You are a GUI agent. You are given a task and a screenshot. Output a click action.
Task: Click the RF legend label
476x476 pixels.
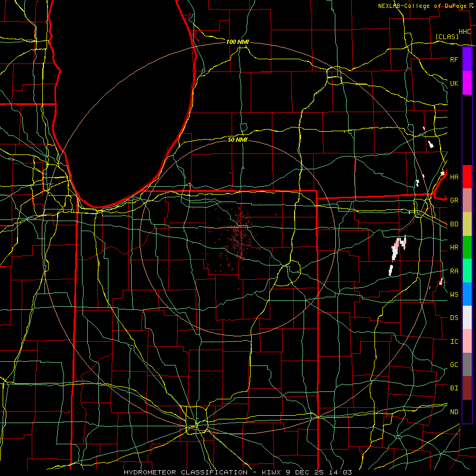click(x=454, y=59)
